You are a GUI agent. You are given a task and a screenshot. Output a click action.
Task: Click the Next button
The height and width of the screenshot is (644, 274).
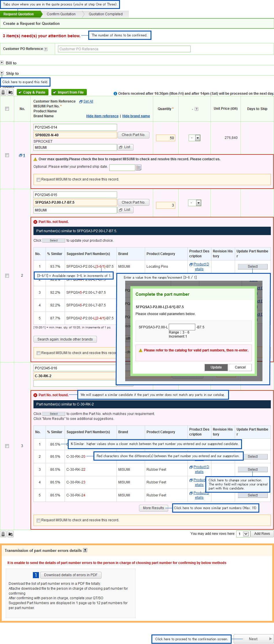253,639
